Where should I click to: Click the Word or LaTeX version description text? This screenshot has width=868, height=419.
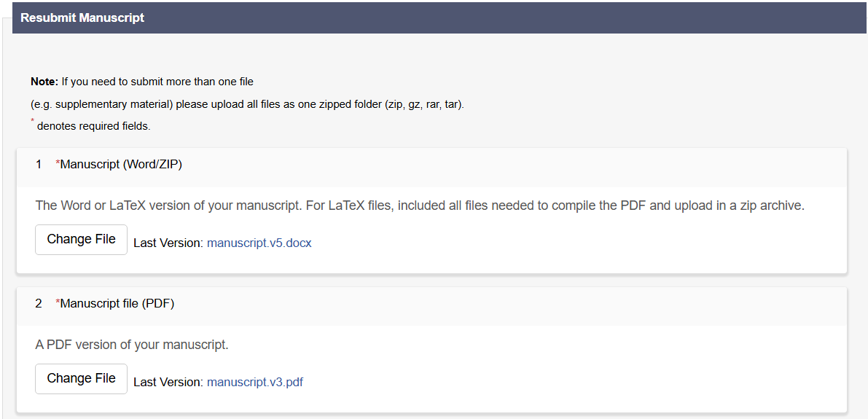point(419,205)
